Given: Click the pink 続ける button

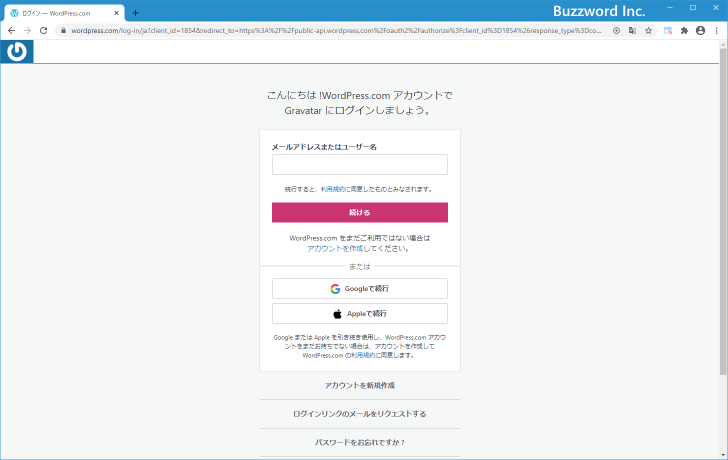Looking at the screenshot, I should click(x=360, y=212).
